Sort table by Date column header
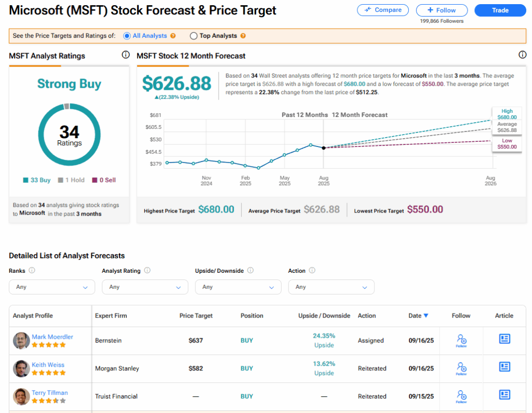Image resolution: width=532 pixels, height=413 pixels. coord(418,315)
